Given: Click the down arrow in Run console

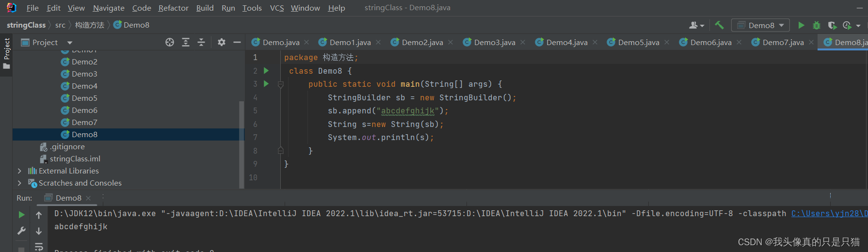Looking at the screenshot, I should [39, 231].
